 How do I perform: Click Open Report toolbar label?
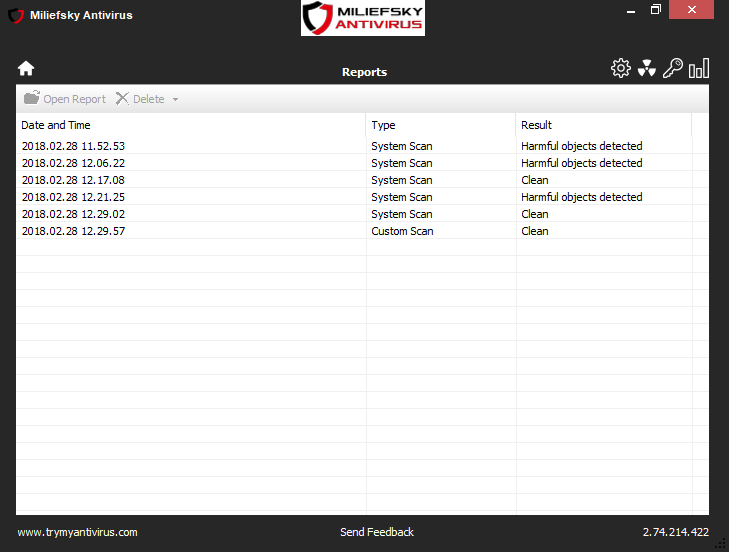[x=74, y=99]
